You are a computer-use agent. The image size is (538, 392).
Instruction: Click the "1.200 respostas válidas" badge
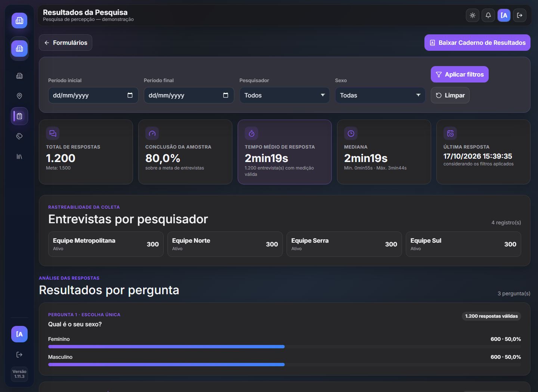tap(491, 316)
